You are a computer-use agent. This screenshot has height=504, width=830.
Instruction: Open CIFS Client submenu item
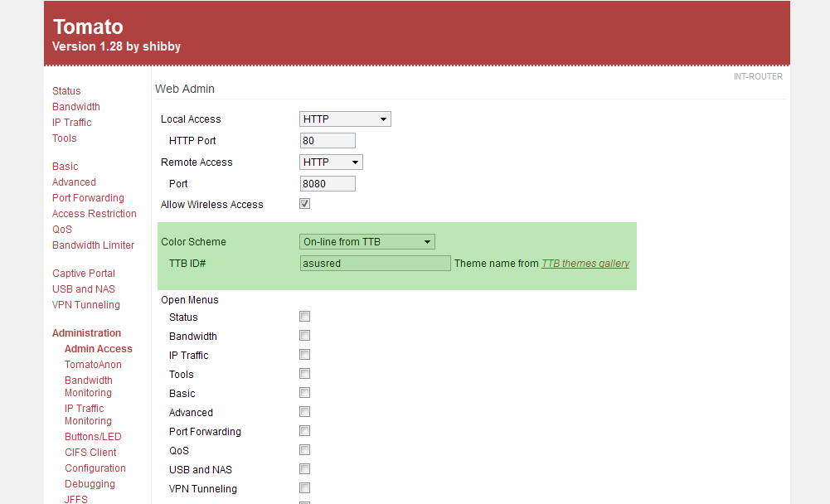pyautogui.click(x=90, y=453)
